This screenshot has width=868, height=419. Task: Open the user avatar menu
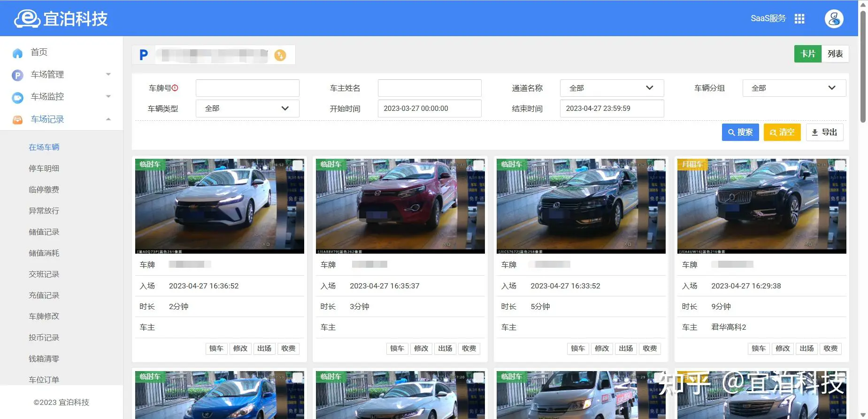pyautogui.click(x=834, y=18)
